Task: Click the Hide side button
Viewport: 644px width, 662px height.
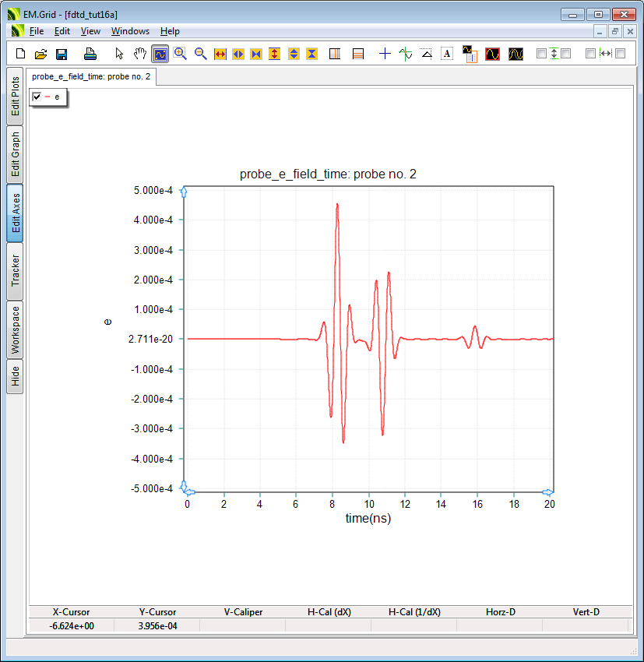Action: 15,377
